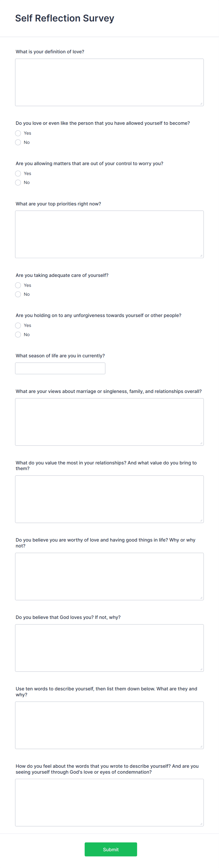
Task: Click the final self-perception answer box
Action: click(109, 803)
